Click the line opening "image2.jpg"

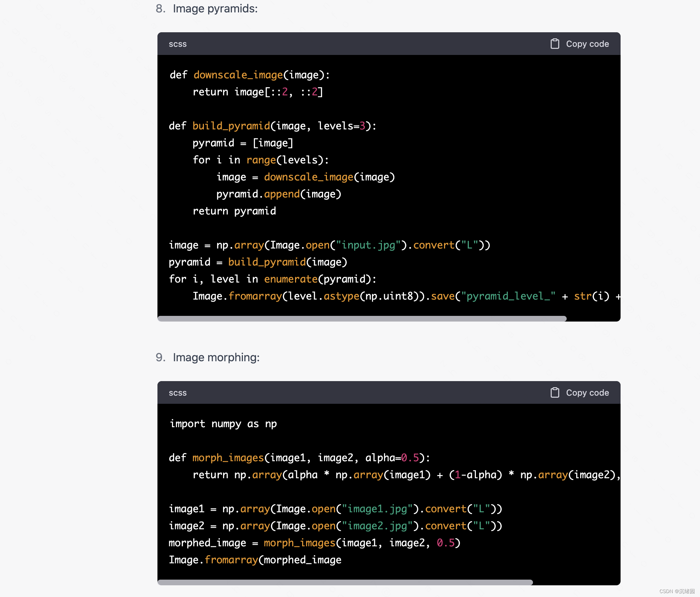tap(335, 526)
